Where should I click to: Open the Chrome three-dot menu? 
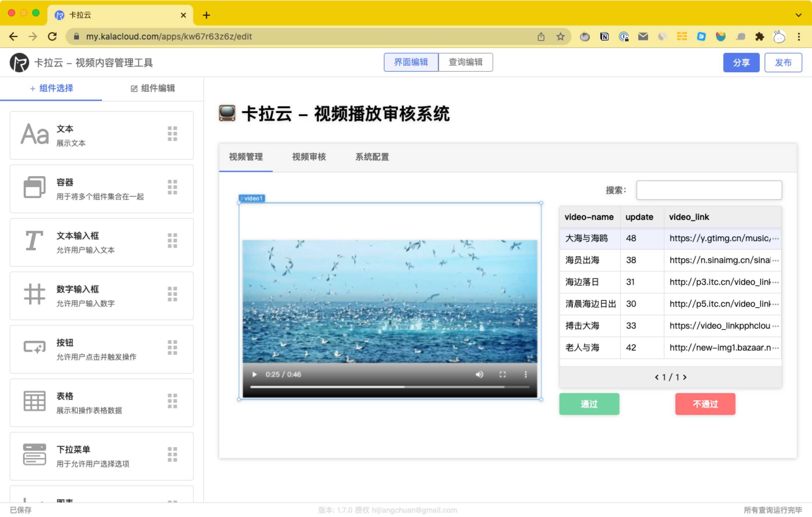pyautogui.click(x=799, y=36)
